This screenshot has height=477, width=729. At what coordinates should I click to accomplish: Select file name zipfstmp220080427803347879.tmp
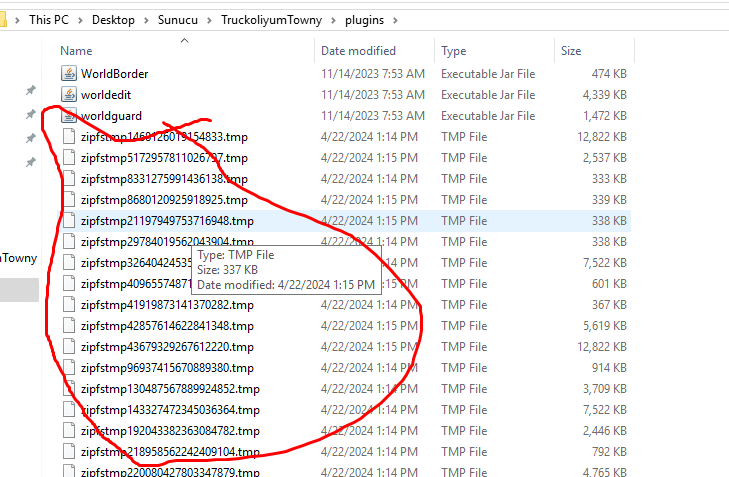[170, 471]
